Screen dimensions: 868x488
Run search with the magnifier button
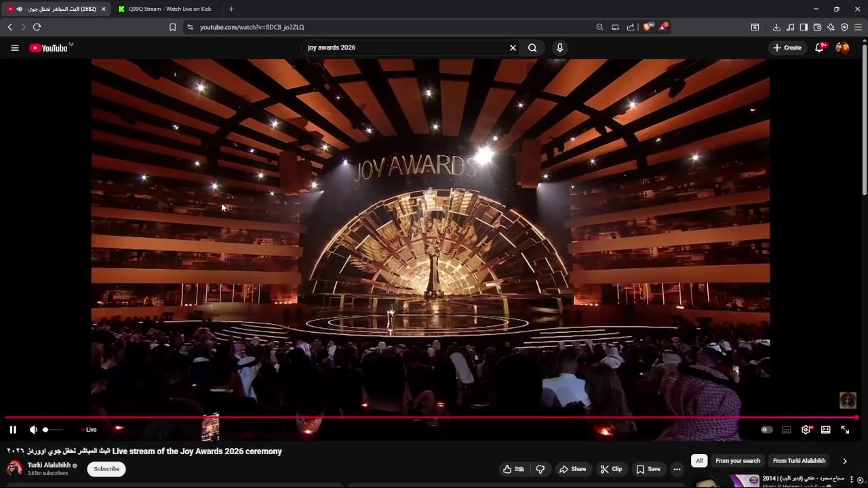[x=532, y=47]
